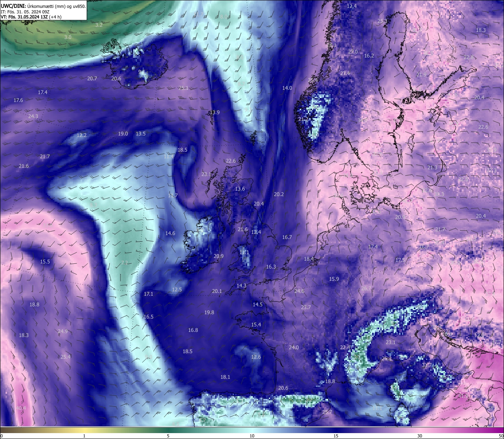Click the '27.0' value over Norway
Image resolution: width=504 pixels, height=439 pixels.
point(353,52)
